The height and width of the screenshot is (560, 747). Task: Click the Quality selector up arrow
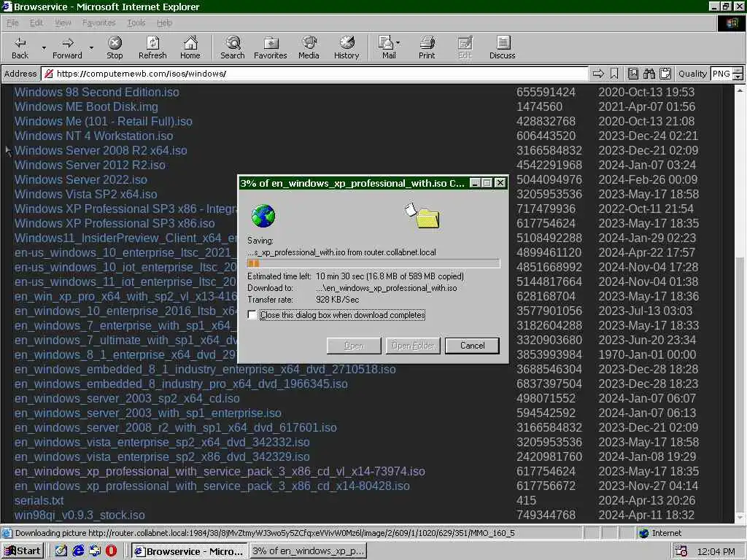pos(738,70)
